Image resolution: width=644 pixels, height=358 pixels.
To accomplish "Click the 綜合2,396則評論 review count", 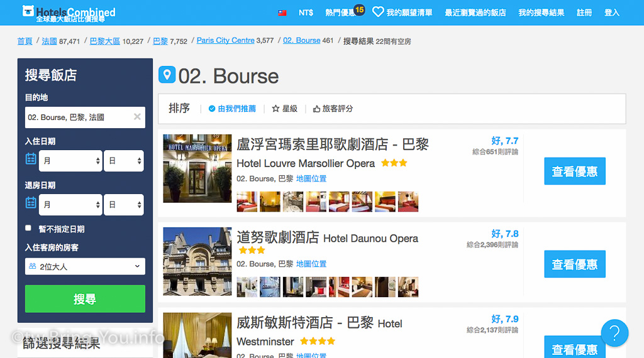I will tap(492, 245).
